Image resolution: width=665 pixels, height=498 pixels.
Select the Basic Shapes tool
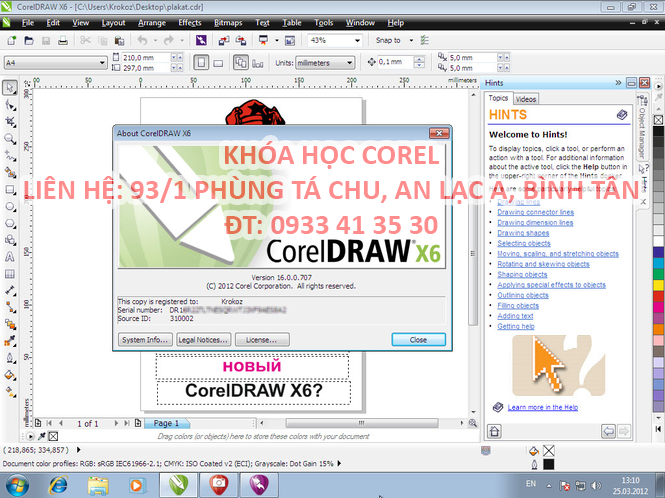coord(10,240)
